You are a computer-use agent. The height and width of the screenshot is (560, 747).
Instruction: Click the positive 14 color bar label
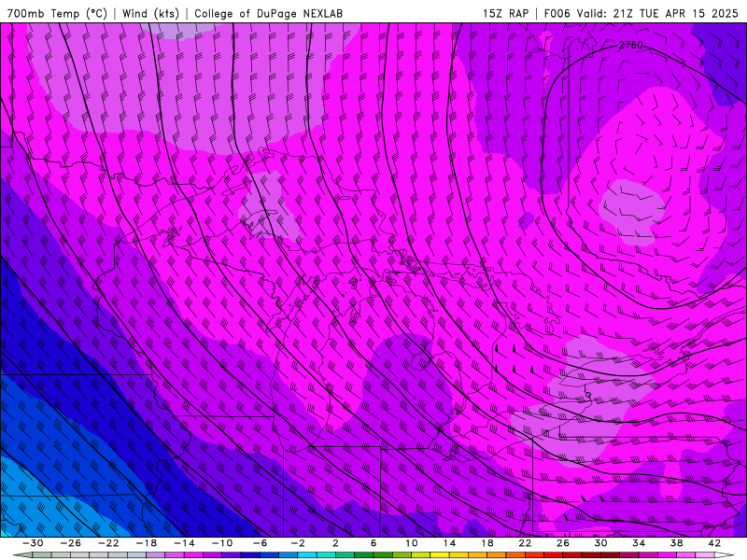pyautogui.click(x=449, y=543)
